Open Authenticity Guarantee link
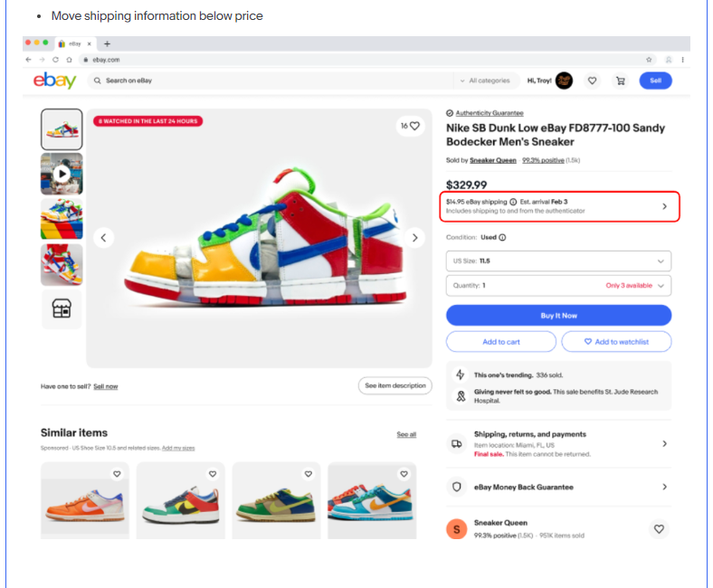Screen dimensions: 713x588 (x=490, y=113)
